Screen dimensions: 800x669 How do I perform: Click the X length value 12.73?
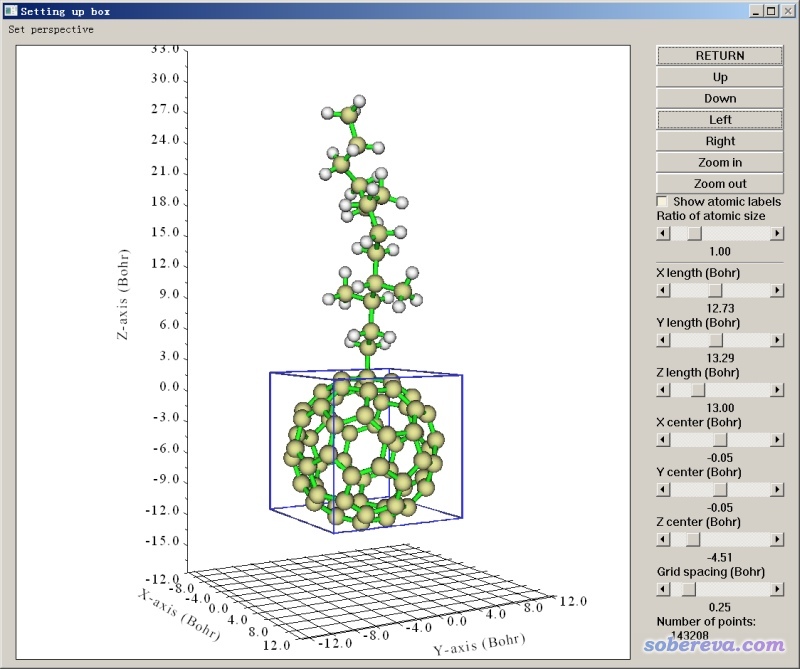[720, 308]
